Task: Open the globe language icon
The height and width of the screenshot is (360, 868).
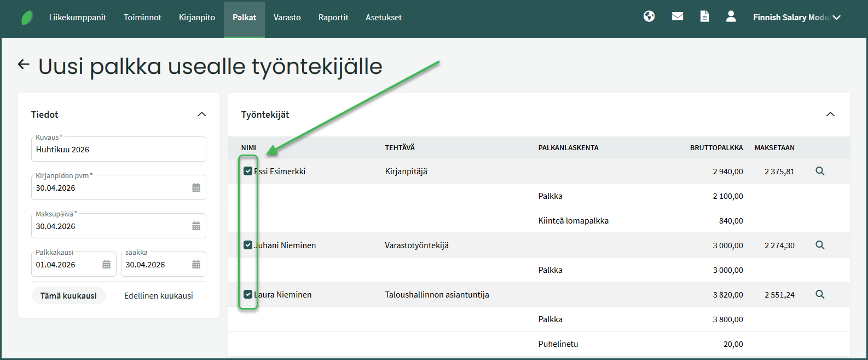Action: [x=649, y=16]
